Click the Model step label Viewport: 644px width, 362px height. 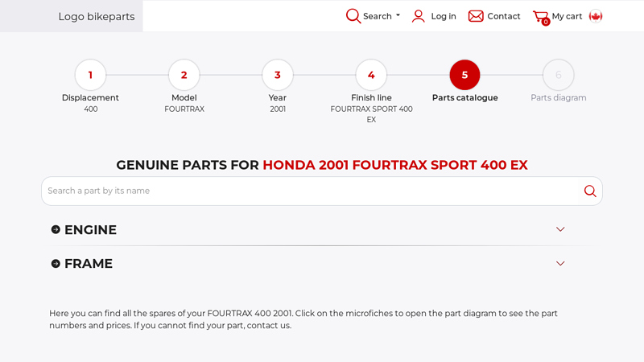click(x=184, y=97)
